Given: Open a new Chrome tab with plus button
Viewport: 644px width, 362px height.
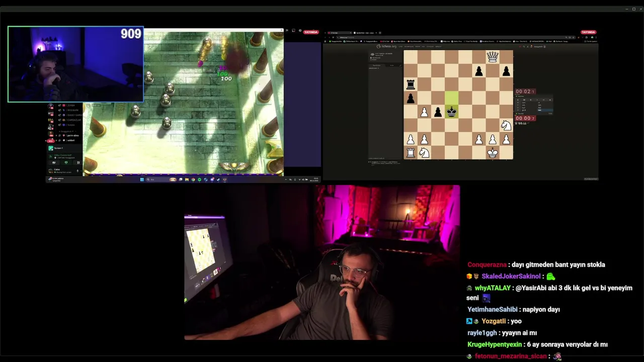Looking at the screenshot, I should [380, 33].
